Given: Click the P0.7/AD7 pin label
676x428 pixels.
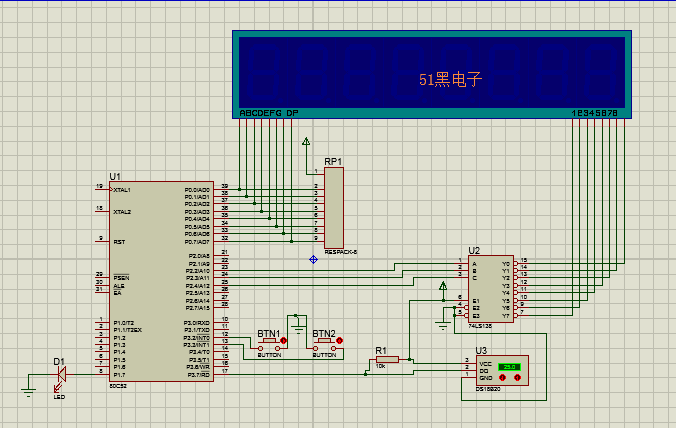Looking at the screenshot, I should pos(197,242).
